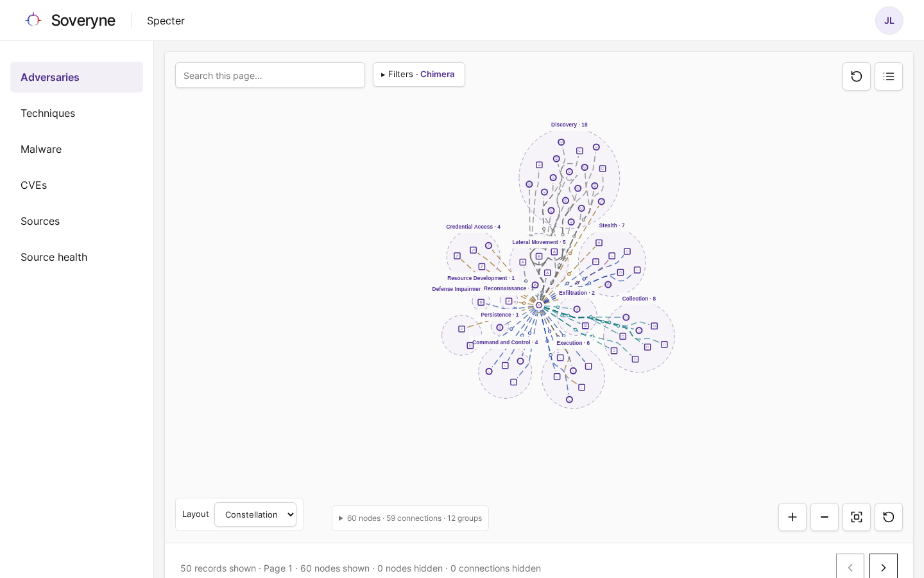The height and width of the screenshot is (578, 924).
Task: Click the Exfiltration · 2 group label
Action: [577, 293]
